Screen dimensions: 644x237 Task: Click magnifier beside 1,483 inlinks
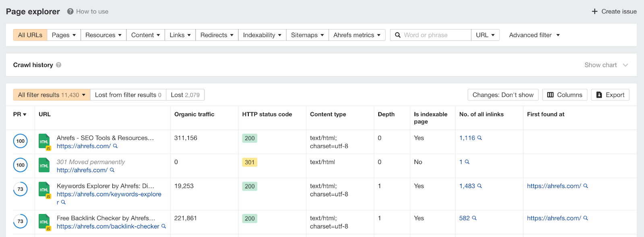479,186
